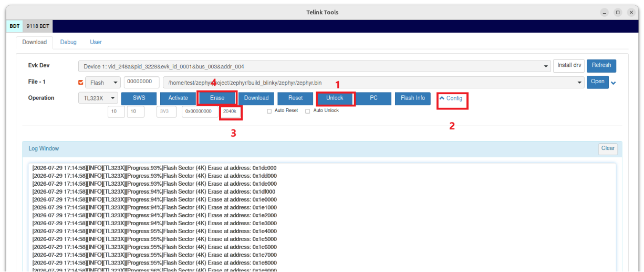Close the Telink Tools window
The image size is (644, 272).
[x=630, y=12]
